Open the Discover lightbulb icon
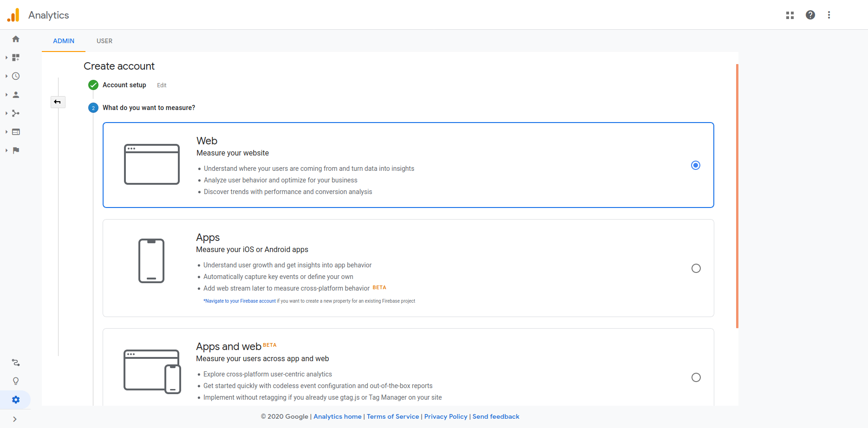The height and width of the screenshot is (428, 868). click(16, 381)
